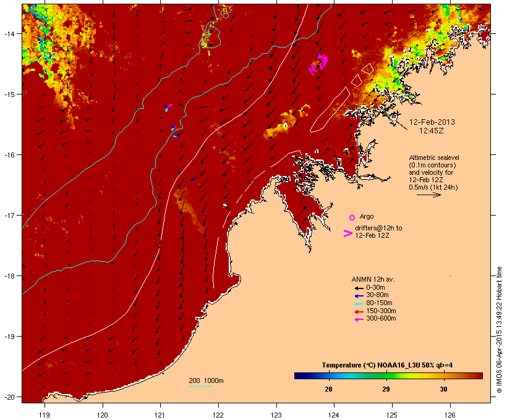507x420 pixels.
Task: Click the text 0.5m/s (1kt 24h)
Action: click(x=433, y=187)
